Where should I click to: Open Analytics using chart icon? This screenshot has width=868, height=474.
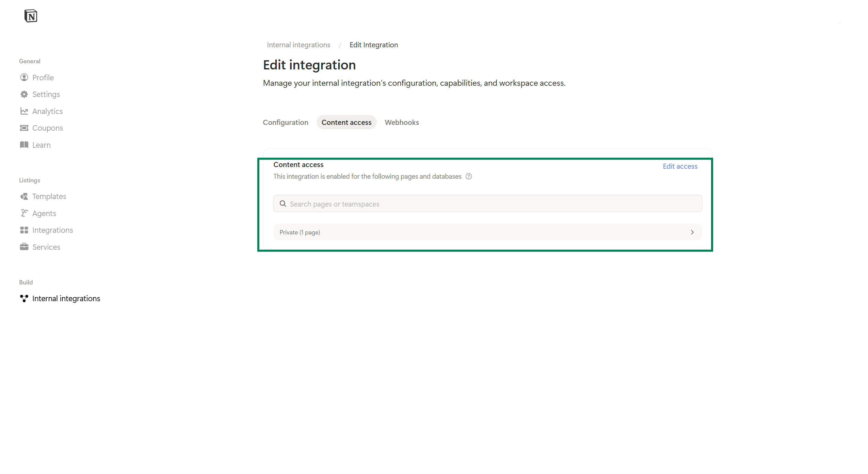tap(24, 111)
